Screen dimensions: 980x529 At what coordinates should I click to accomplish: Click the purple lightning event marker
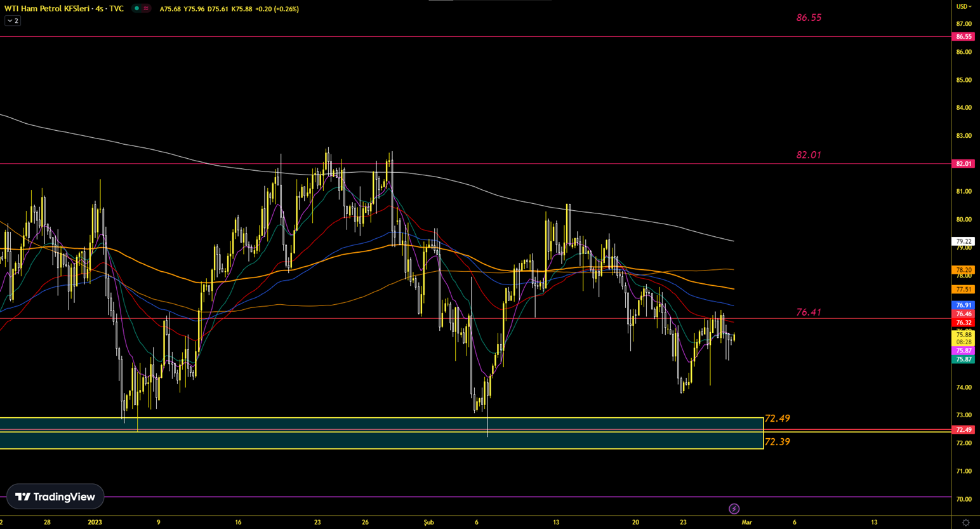click(734, 509)
